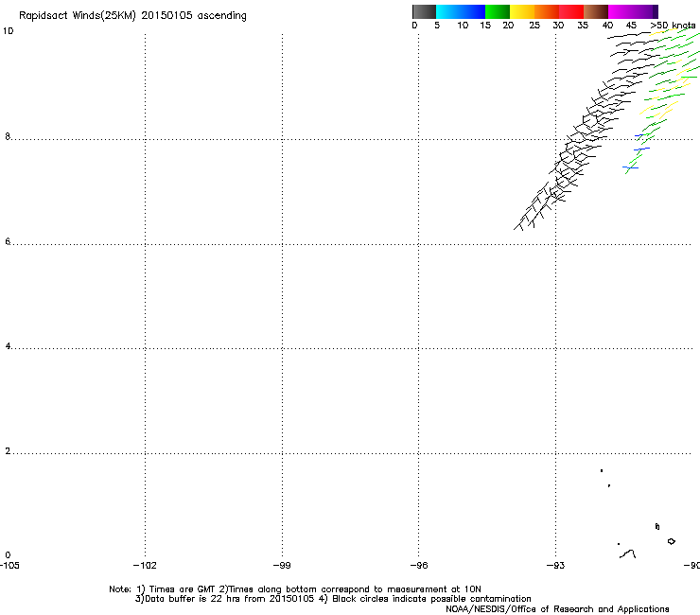Click the longitude label '-105'
This screenshot has height=615, width=700.
tap(9, 566)
